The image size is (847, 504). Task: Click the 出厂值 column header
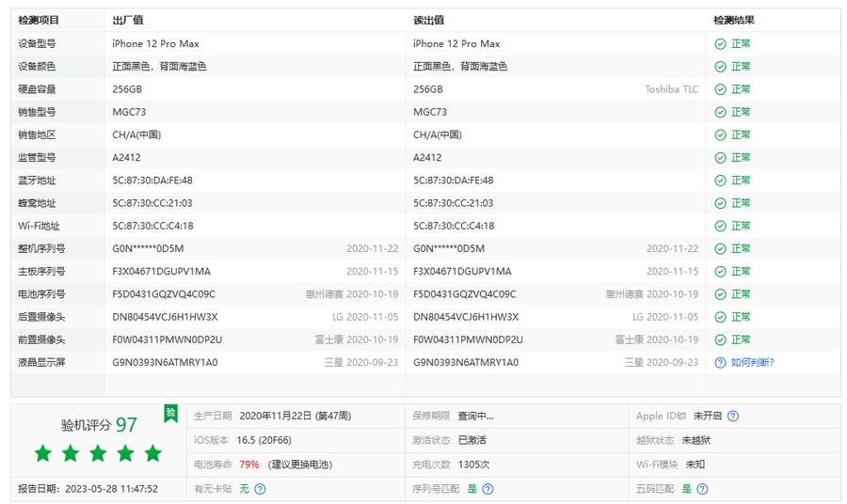click(127, 20)
